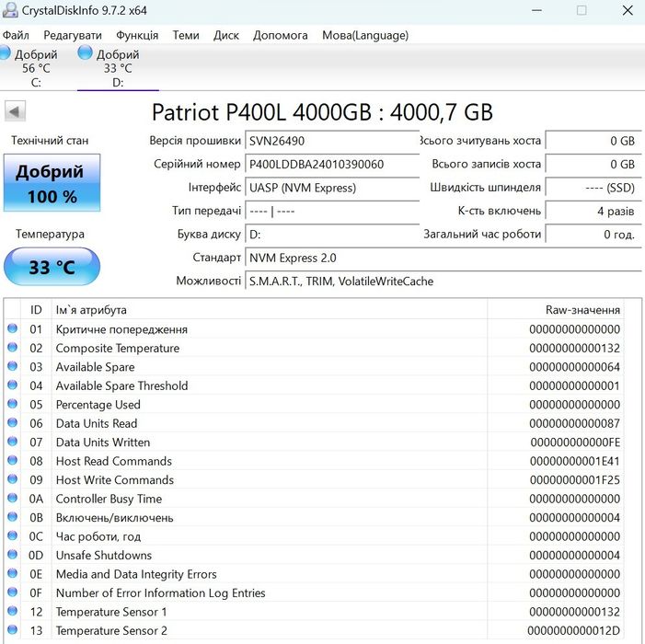The image size is (645, 644).
Task: Click the Raw-значення column header
Action: 582,310
